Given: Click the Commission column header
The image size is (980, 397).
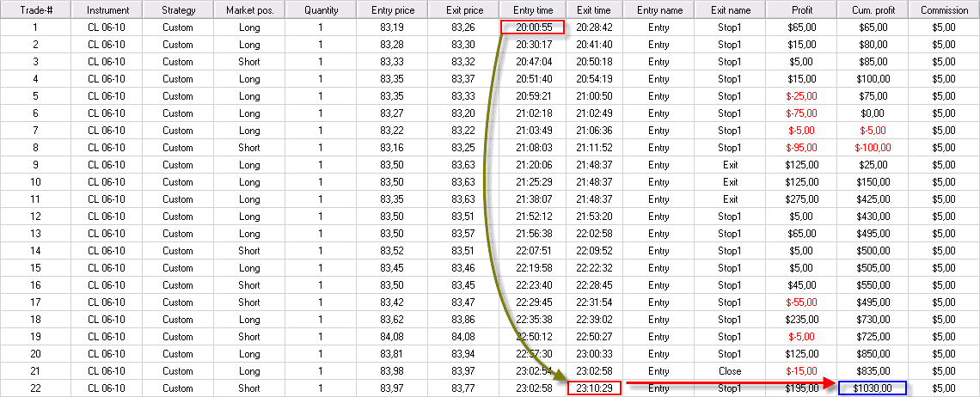Looking at the screenshot, I should (943, 10).
